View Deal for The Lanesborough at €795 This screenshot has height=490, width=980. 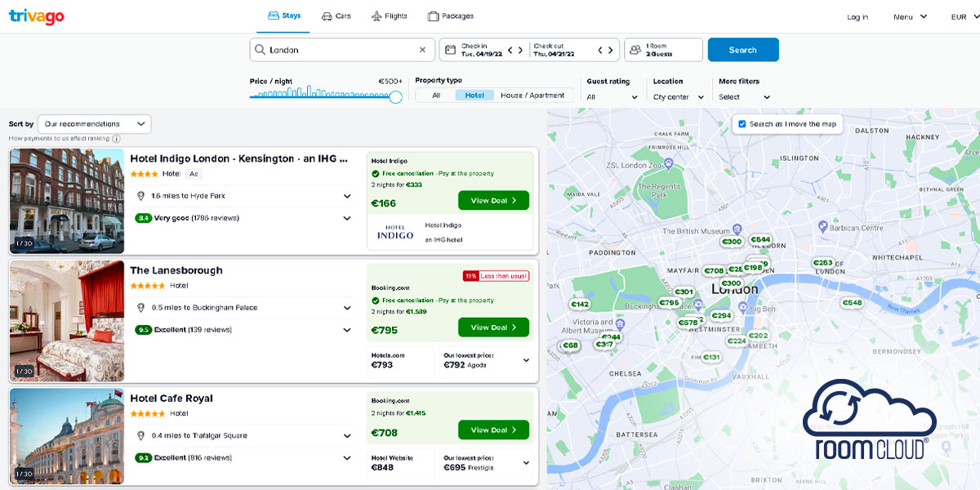tap(493, 327)
